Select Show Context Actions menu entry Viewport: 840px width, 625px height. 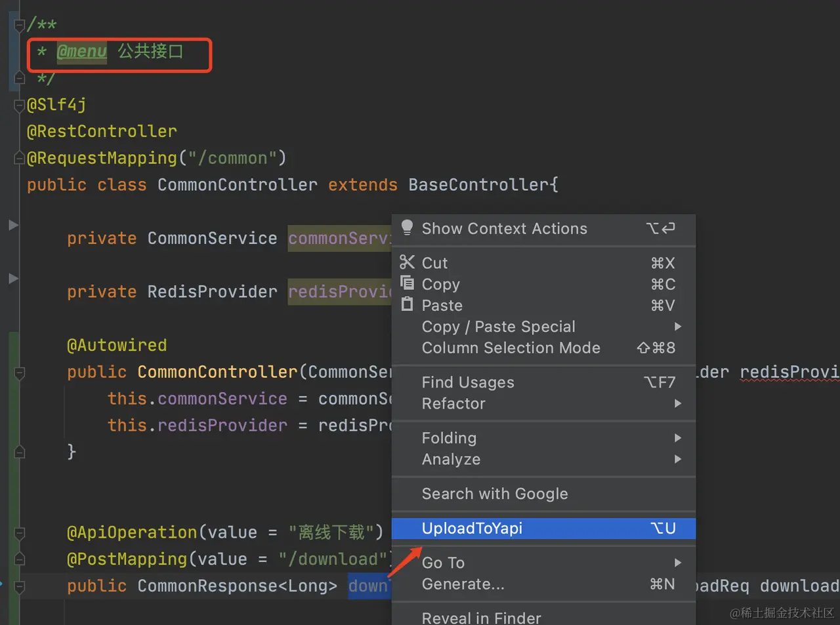coord(543,228)
